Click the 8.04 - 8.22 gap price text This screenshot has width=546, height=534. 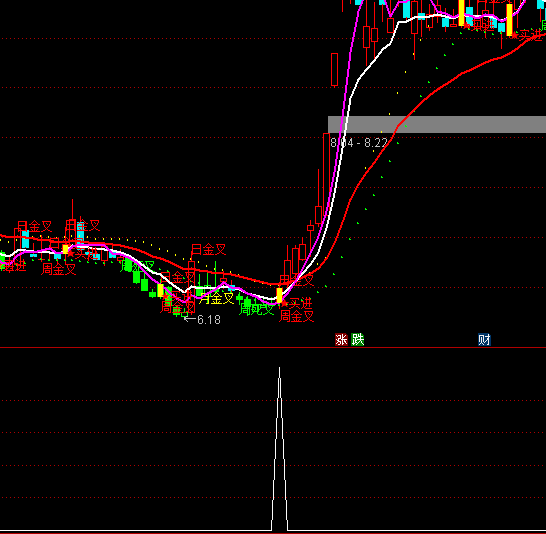coord(359,143)
